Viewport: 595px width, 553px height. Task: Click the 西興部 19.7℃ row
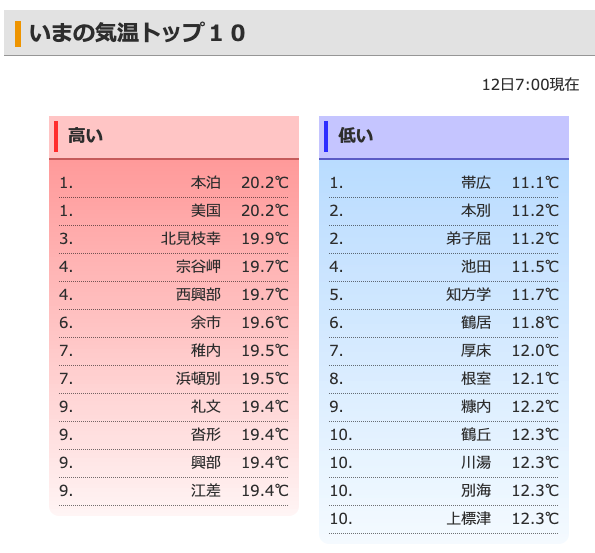(x=173, y=295)
